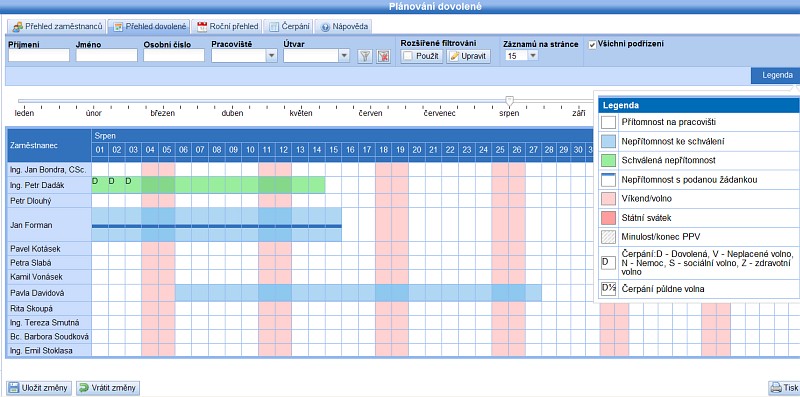Select employee Pavla Davidová
This screenshot has width=800, height=397.
(x=48, y=293)
